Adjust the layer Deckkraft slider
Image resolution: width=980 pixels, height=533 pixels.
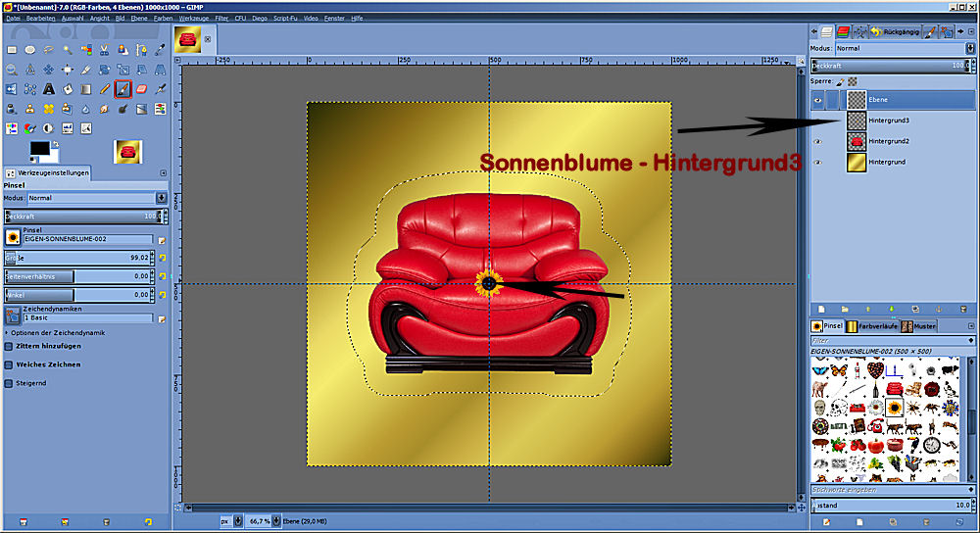(x=891, y=66)
